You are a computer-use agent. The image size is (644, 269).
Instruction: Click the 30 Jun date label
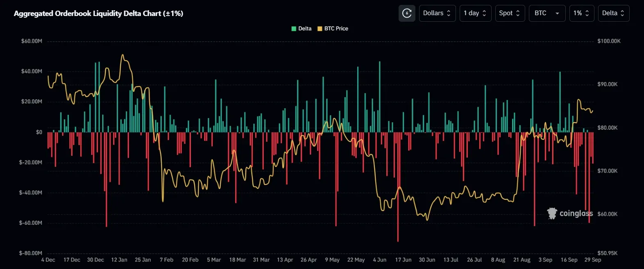click(x=427, y=260)
